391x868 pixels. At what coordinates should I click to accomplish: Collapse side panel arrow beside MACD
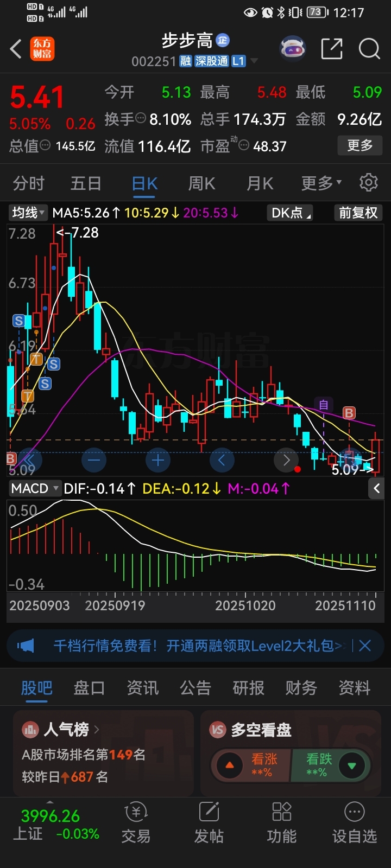[376, 488]
